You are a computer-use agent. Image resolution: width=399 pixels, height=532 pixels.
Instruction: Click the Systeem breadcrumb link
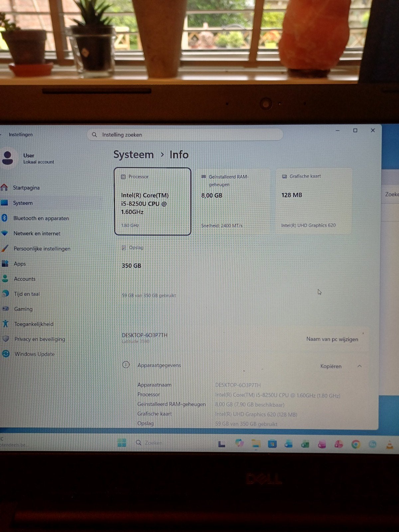(133, 155)
